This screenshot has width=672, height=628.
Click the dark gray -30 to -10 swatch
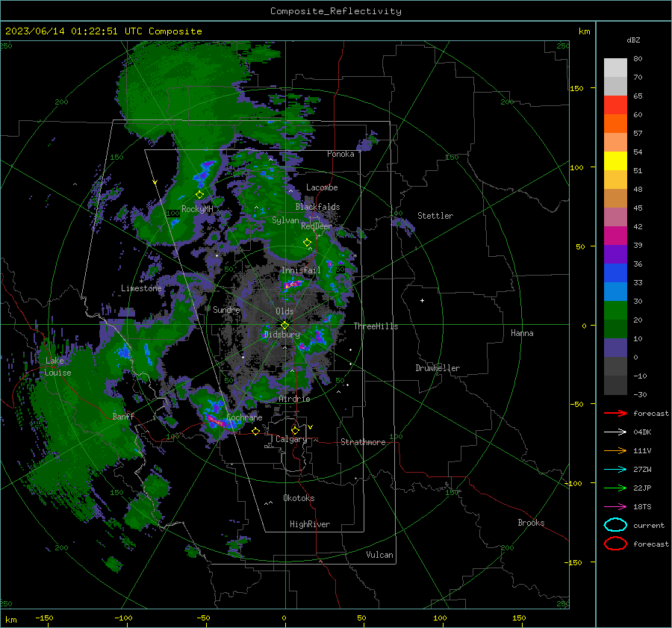615,385
